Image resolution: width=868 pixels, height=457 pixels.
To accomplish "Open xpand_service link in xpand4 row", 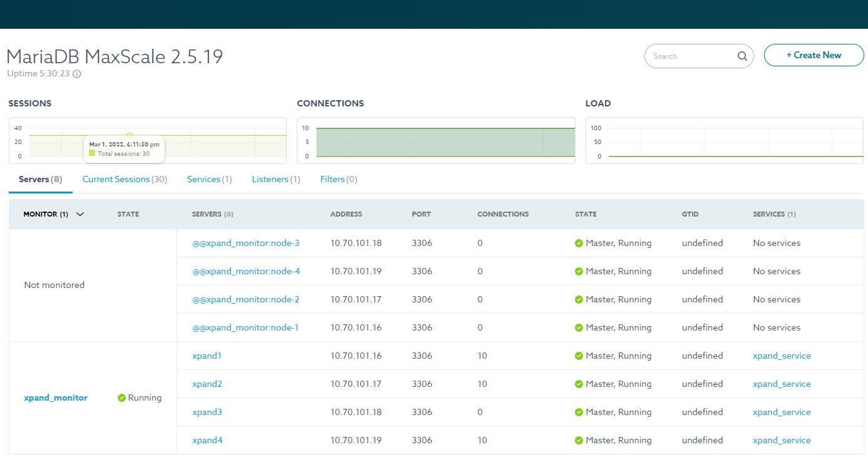I will click(x=782, y=440).
